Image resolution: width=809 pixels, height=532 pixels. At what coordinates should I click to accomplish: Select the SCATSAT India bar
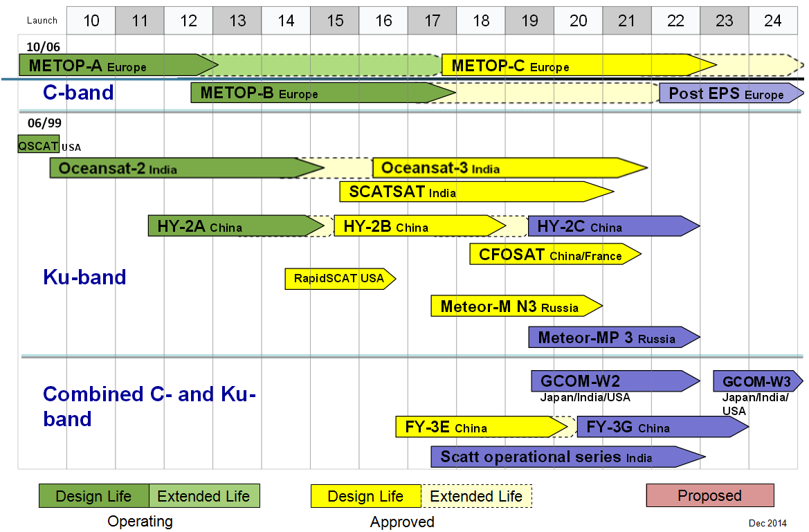coord(471,192)
